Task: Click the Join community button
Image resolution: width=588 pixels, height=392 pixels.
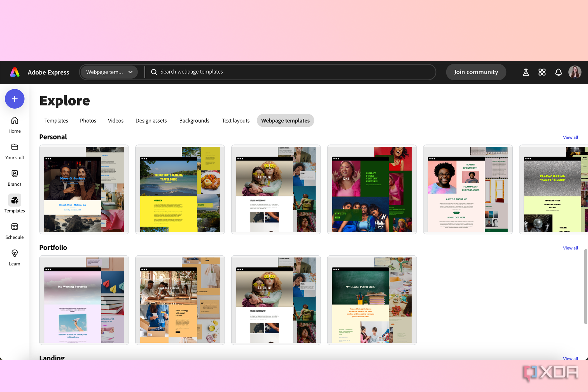Action: [476, 72]
